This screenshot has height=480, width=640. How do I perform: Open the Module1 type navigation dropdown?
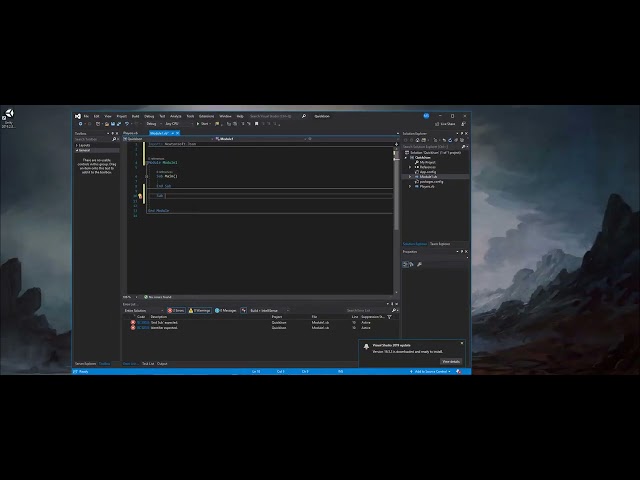[x=260, y=139]
